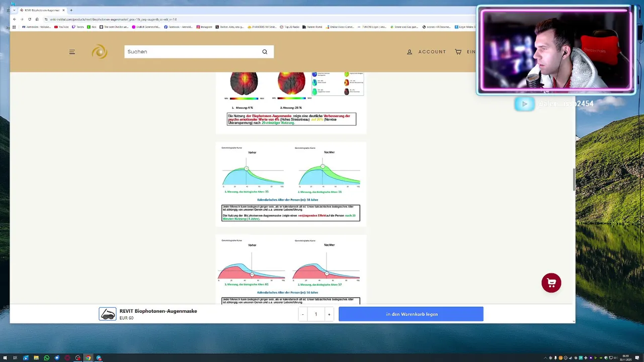Click the browser back arrow

15,19
